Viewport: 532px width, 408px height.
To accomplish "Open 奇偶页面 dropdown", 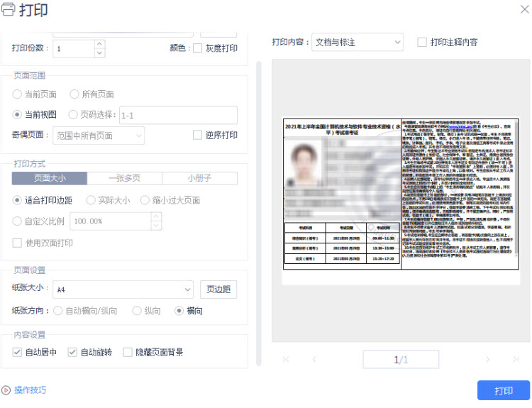I will [99, 136].
